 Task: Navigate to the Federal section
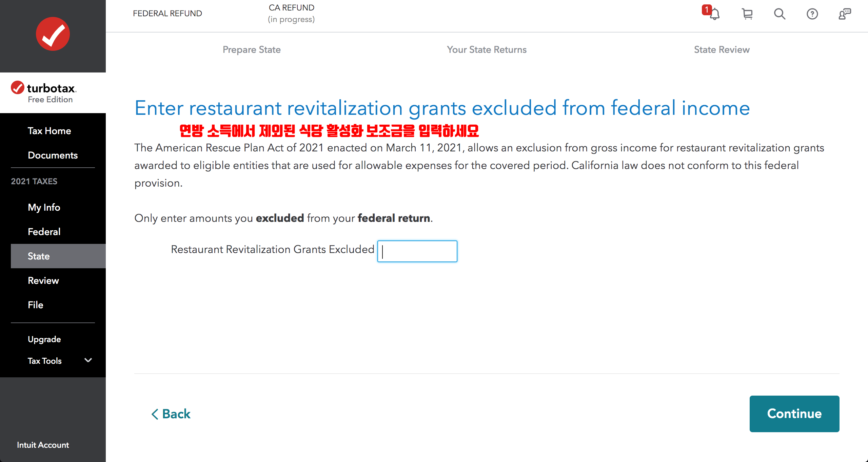[x=44, y=232]
